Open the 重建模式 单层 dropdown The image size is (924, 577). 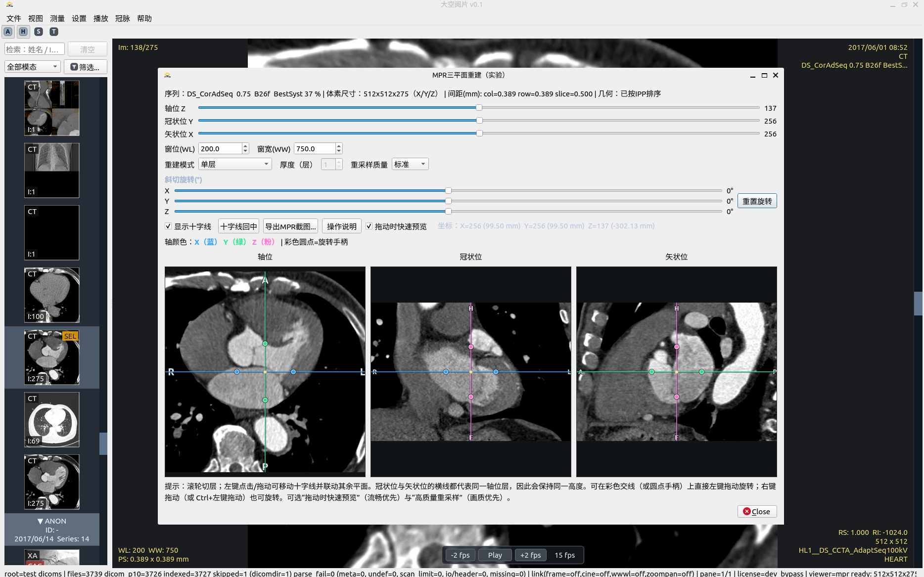pyautogui.click(x=234, y=164)
